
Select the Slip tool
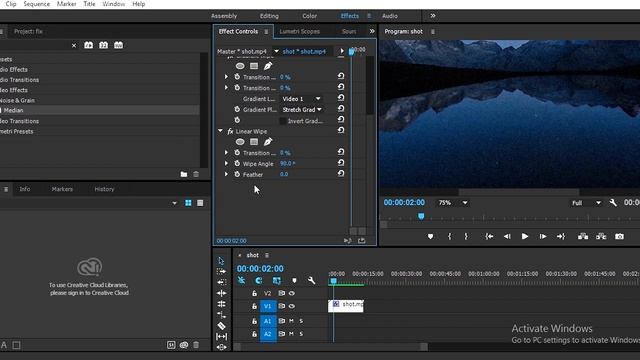click(x=221, y=337)
